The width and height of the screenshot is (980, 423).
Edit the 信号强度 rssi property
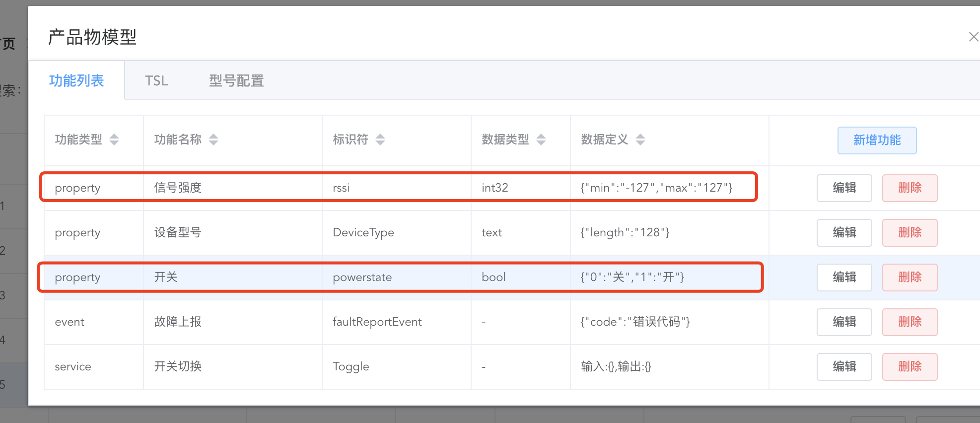pos(844,188)
